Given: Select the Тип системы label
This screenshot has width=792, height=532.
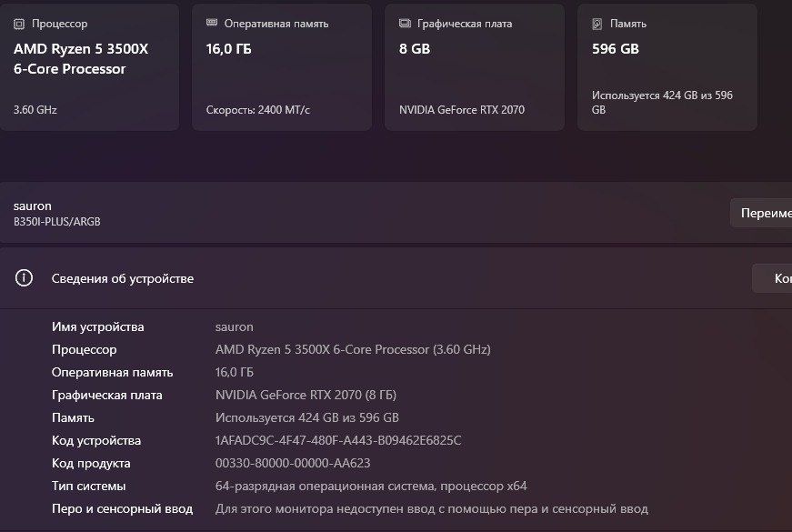Looking at the screenshot, I should click(88, 486).
